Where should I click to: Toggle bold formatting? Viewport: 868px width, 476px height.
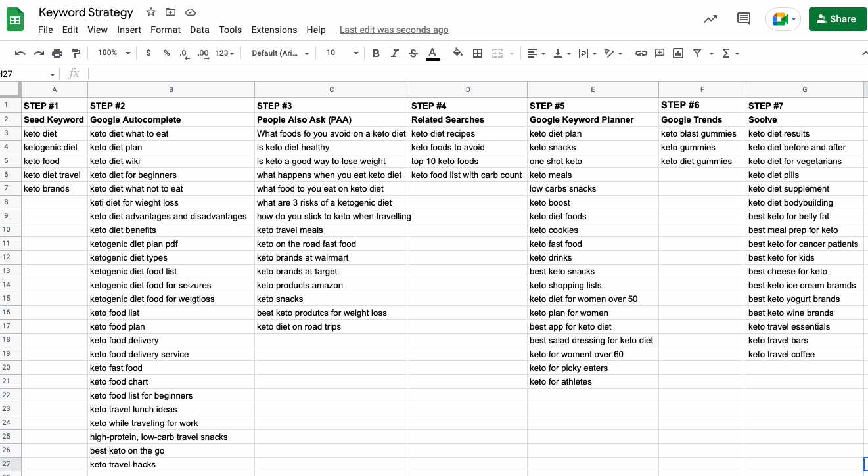[377, 53]
